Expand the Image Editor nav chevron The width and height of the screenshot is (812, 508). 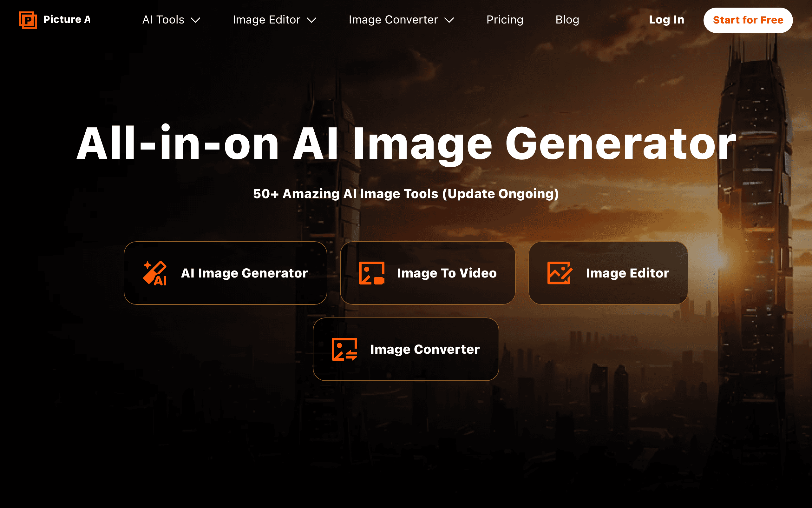tap(311, 20)
